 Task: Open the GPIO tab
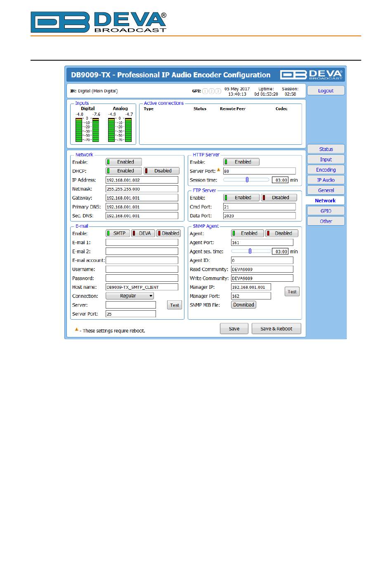(x=326, y=211)
